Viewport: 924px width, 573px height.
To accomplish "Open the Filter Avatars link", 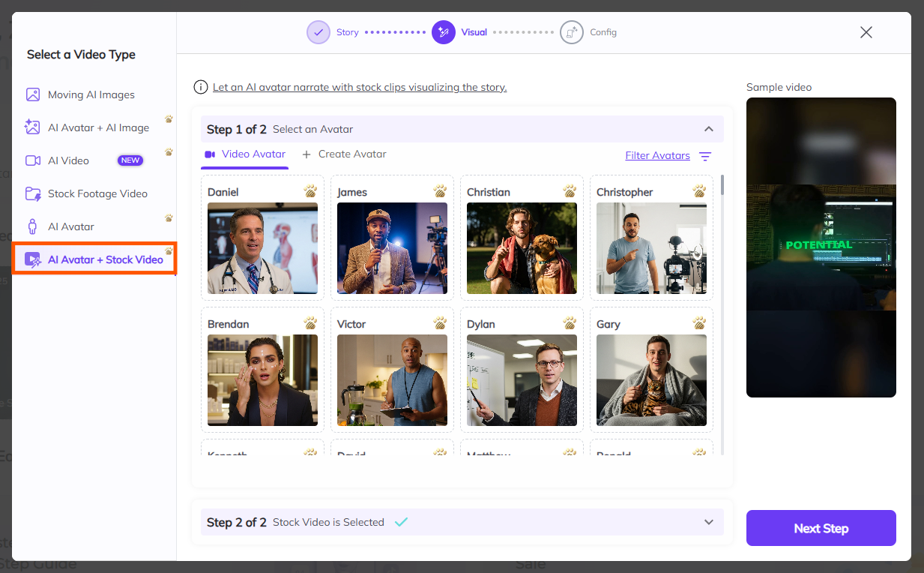I will coord(657,155).
